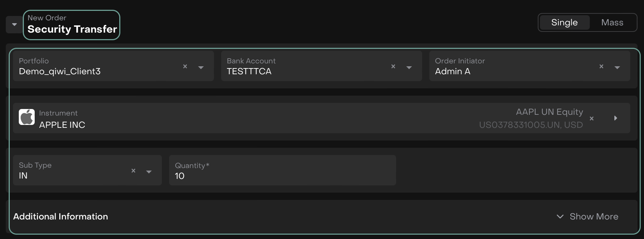This screenshot has height=239, width=644.
Task: Clear the Sub Type value
Action: coord(133,171)
